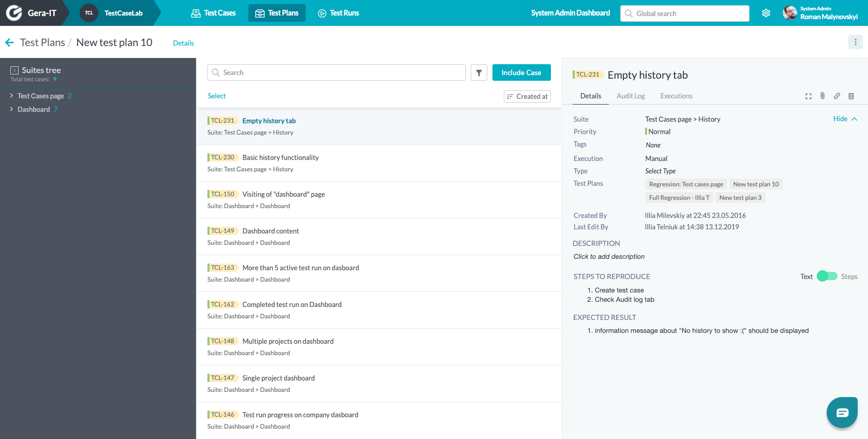Screen dimensions: 868x439
Task: Open the chat support widget
Action: coord(842,412)
